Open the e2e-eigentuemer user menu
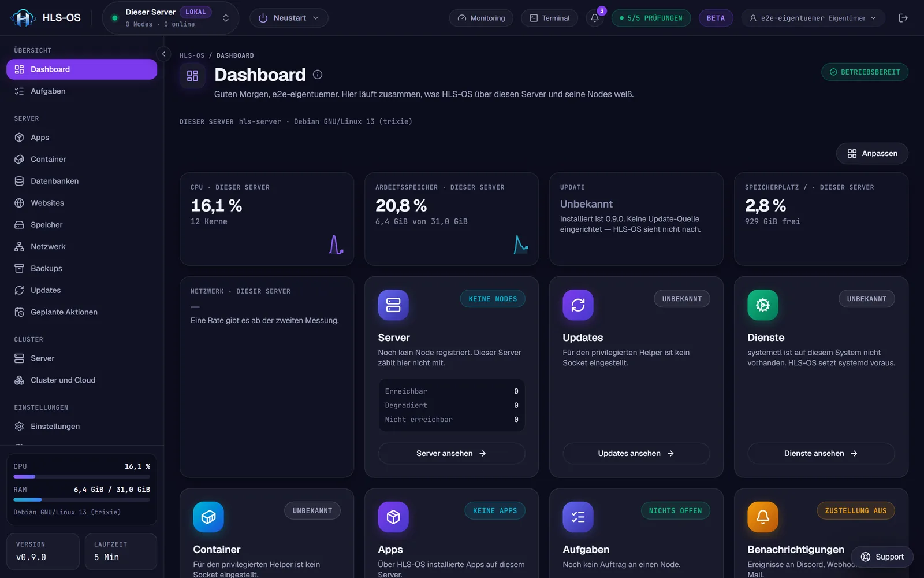924x578 pixels. (813, 18)
